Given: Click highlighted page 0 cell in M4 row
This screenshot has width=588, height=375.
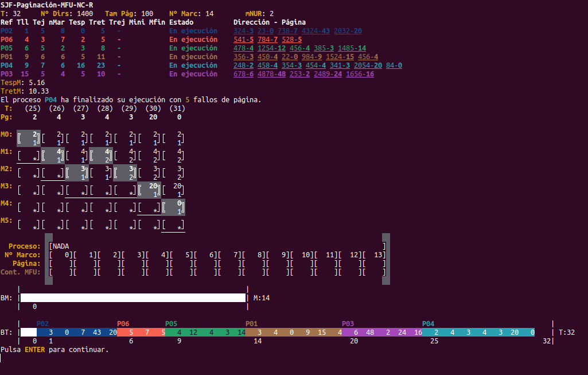Looking at the screenshot, I should tap(174, 207).
